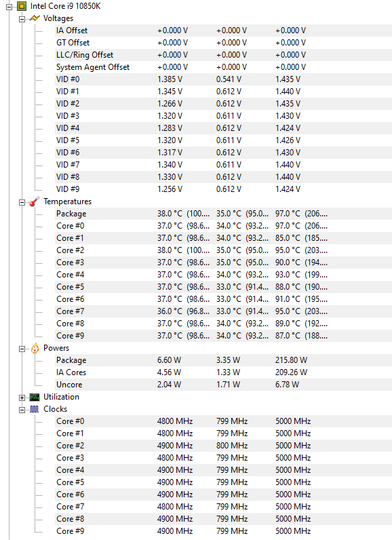Select the Package temperature row
The height and width of the screenshot is (540, 392).
pyautogui.click(x=223, y=214)
